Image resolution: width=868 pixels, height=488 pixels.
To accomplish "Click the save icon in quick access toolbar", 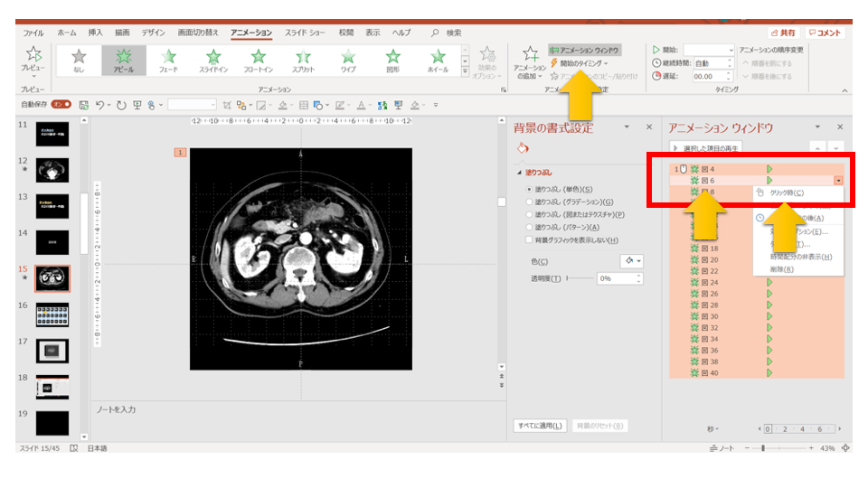I will (x=83, y=105).
